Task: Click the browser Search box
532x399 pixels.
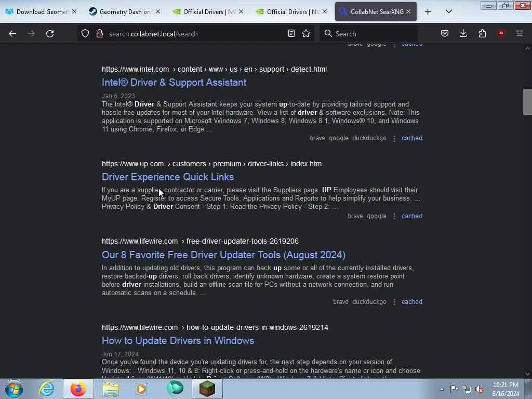Action: pyautogui.click(x=368, y=34)
